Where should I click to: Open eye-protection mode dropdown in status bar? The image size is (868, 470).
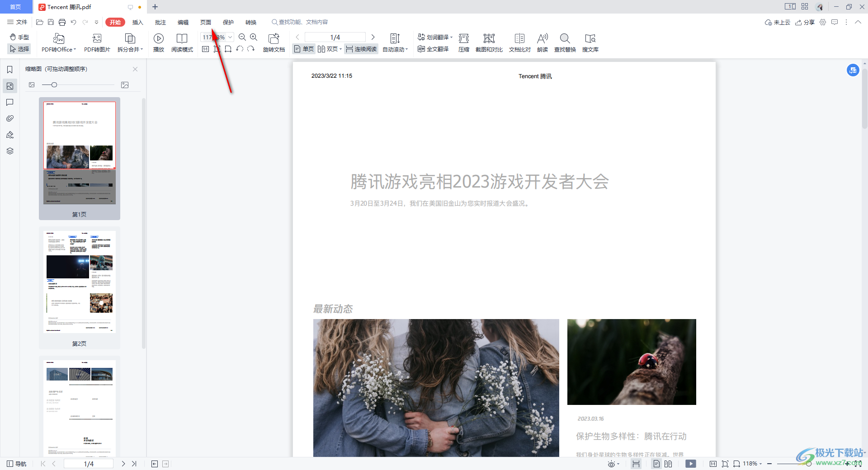pyautogui.click(x=613, y=464)
